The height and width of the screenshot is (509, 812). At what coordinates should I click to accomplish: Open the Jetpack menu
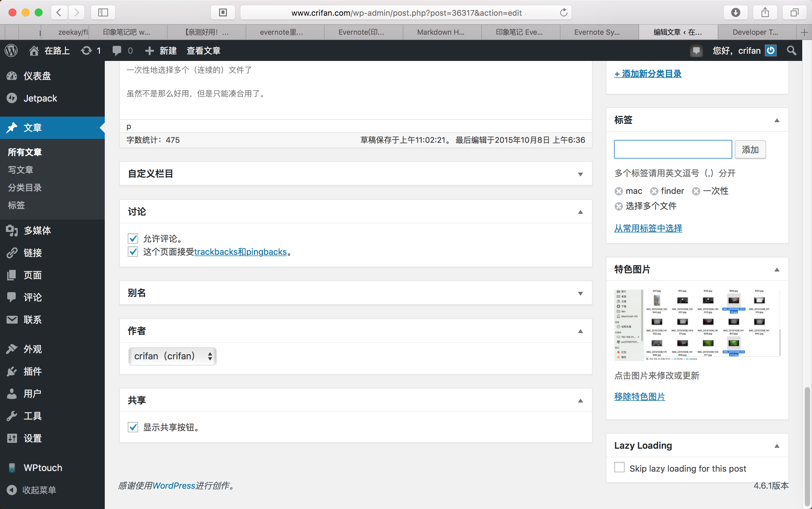pyautogui.click(x=40, y=98)
